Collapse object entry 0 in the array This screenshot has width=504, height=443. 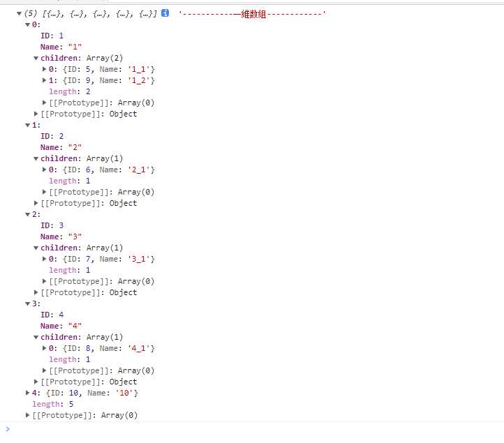pos(28,25)
